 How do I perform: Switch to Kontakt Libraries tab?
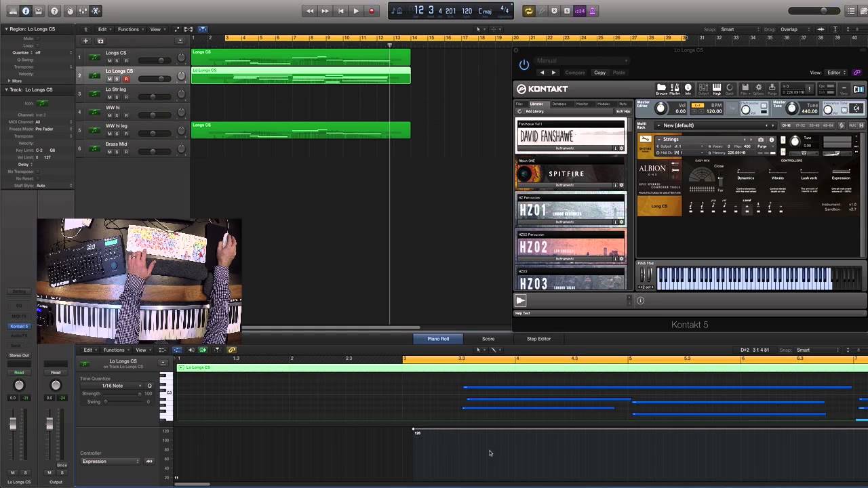[x=536, y=104]
